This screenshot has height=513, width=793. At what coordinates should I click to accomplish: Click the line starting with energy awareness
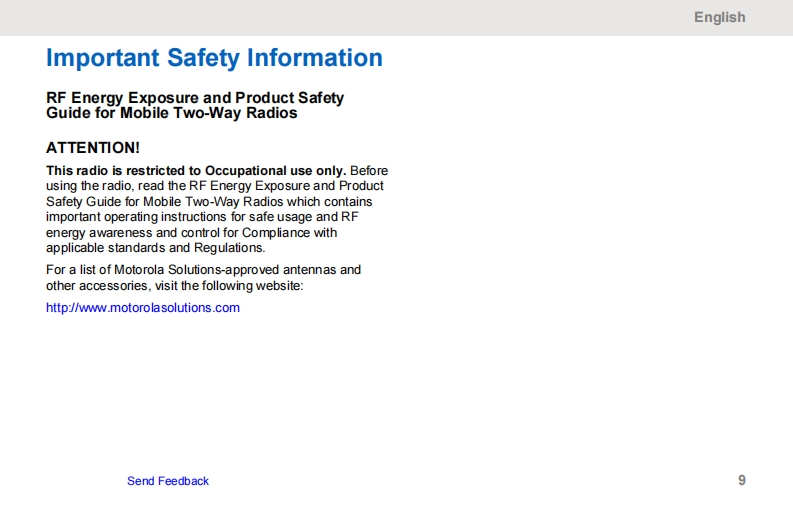point(192,233)
